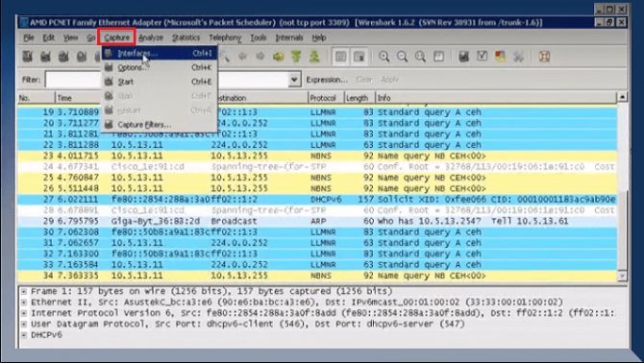The image size is (644, 363).
Task: Expand the Ethernet II tree node
Action: point(24,302)
